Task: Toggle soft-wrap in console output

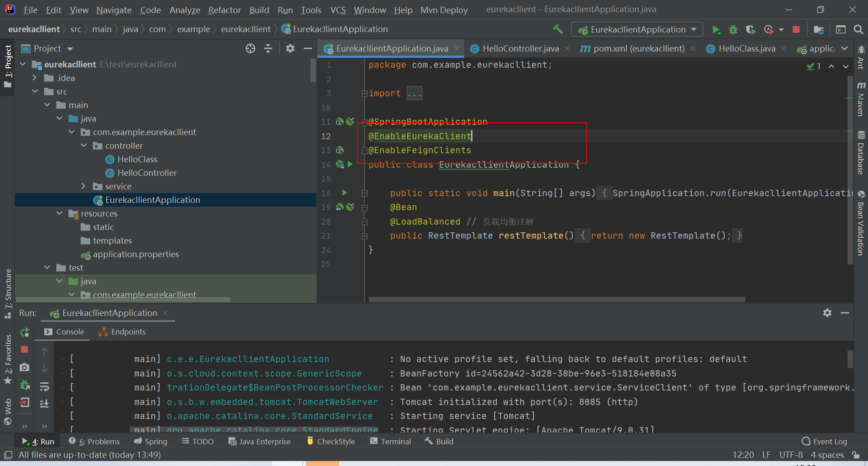Action: click(x=44, y=387)
